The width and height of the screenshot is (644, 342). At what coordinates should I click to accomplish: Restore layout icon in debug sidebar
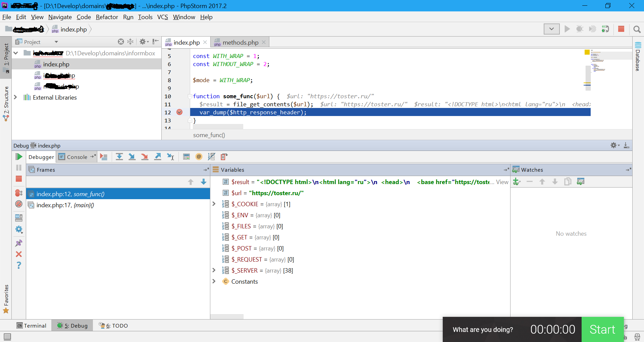19,218
